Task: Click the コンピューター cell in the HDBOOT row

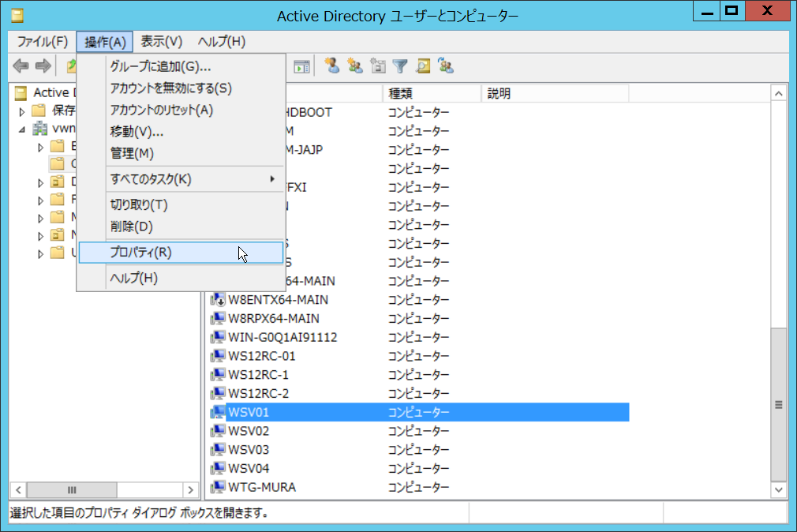Action: (419, 112)
